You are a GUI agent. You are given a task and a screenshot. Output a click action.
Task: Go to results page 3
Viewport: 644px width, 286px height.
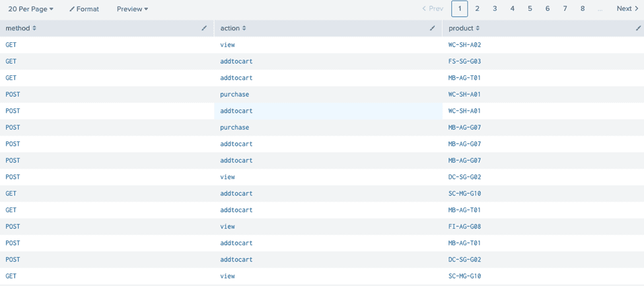point(495,9)
